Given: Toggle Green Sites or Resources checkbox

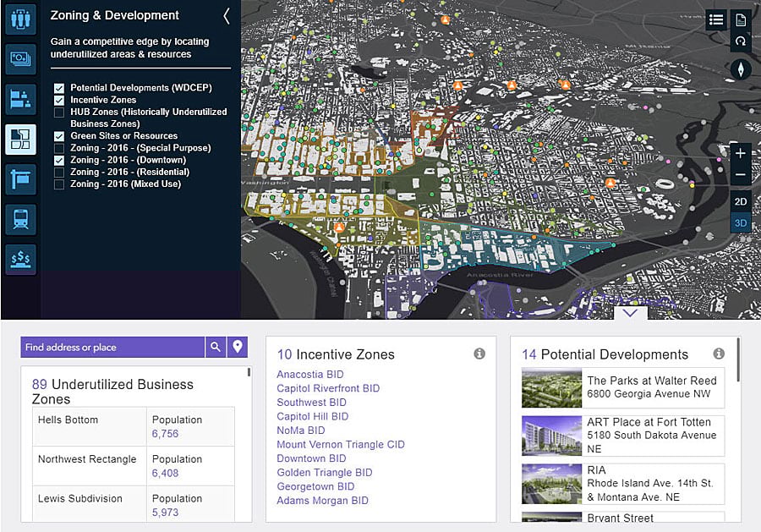Looking at the screenshot, I should (x=59, y=136).
